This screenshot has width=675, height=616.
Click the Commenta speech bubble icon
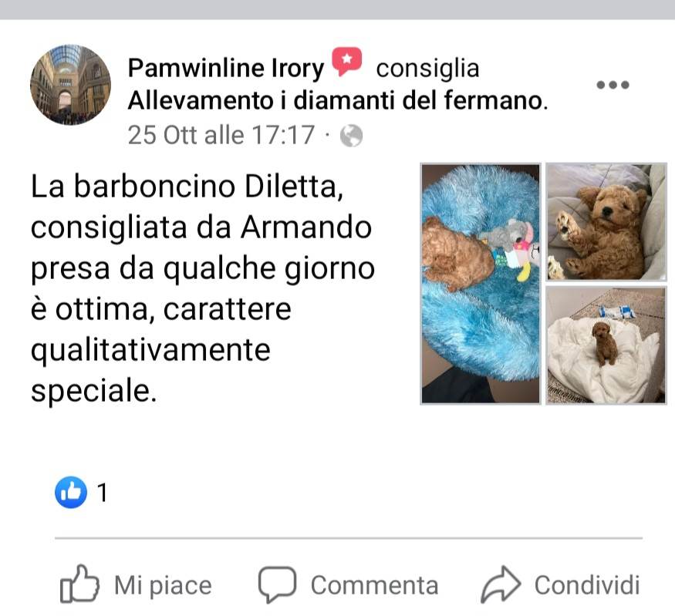pos(277,584)
